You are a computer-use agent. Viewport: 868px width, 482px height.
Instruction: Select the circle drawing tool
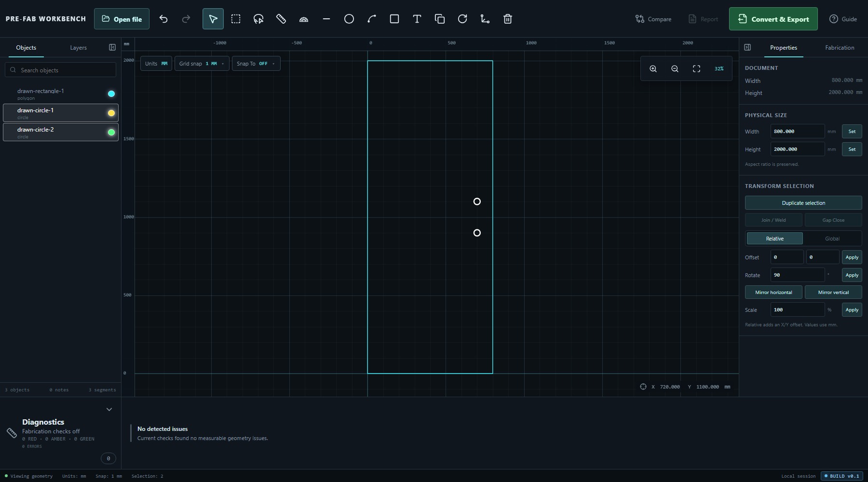(349, 19)
